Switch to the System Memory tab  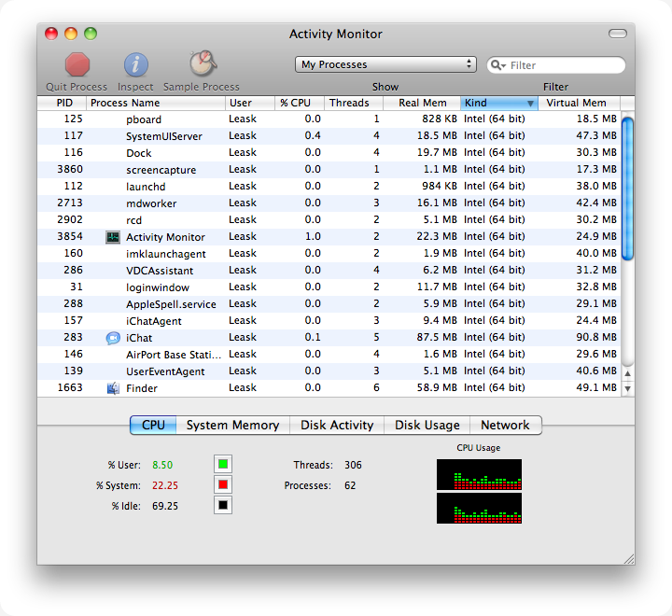tap(232, 425)
